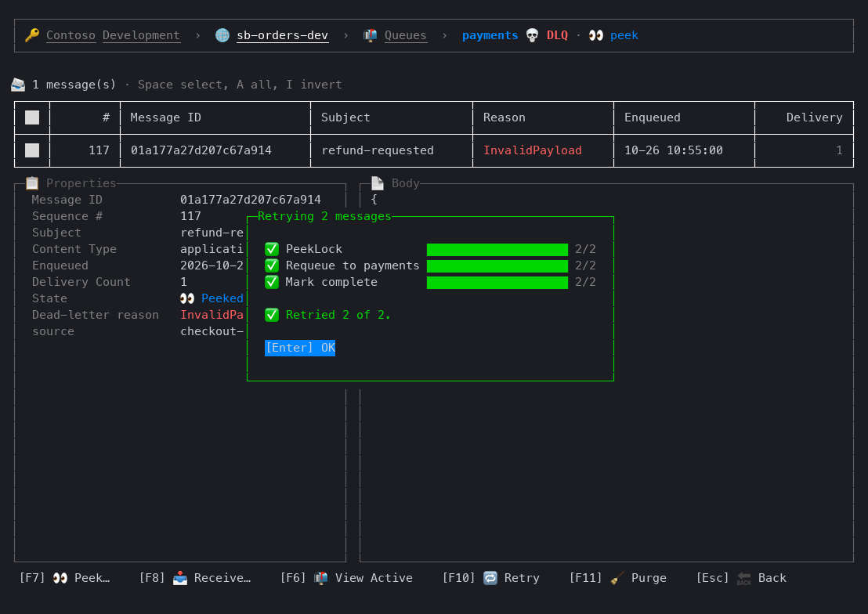This screenshot has width=868, height=614.
Task: Click the broom icon in F11 Purge
Action: pos(617,578)
